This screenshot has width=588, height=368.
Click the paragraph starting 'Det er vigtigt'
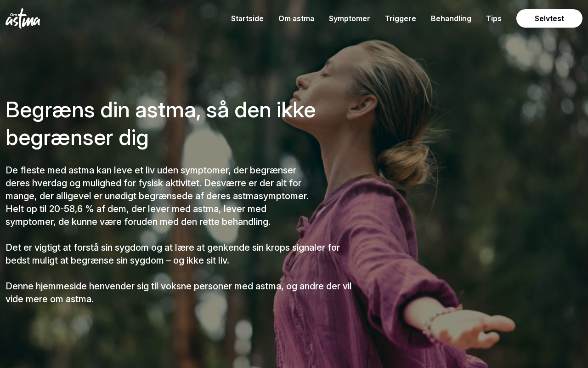coord(173,254)
